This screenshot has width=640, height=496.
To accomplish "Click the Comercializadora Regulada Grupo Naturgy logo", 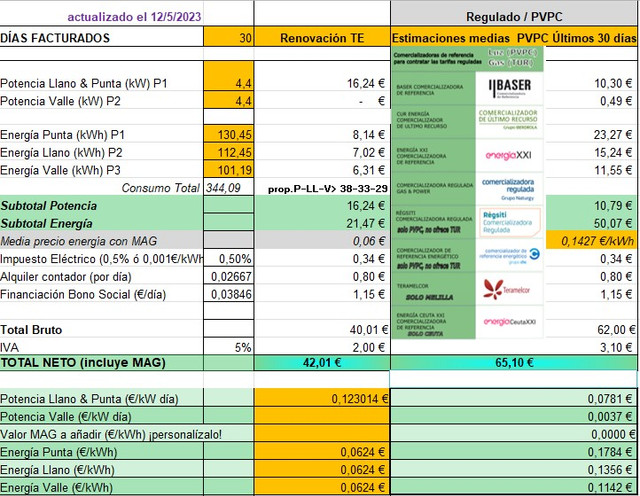I will pos(509,189).
